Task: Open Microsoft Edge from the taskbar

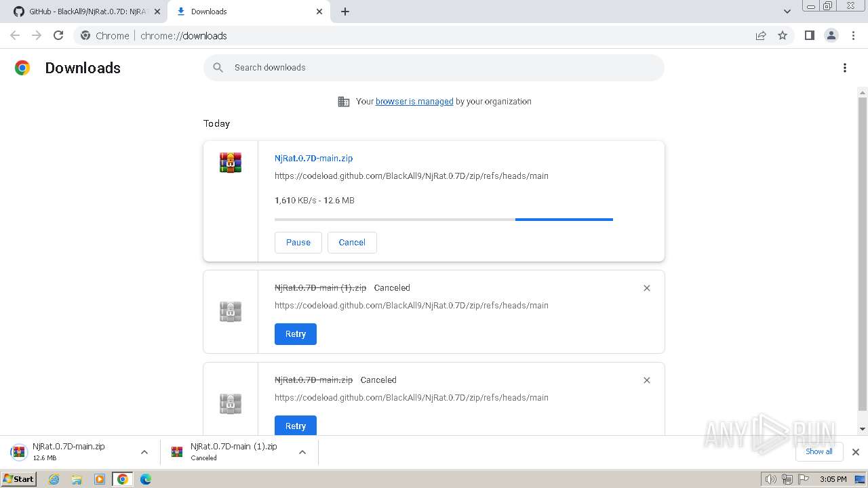Action: click(146, 479)
